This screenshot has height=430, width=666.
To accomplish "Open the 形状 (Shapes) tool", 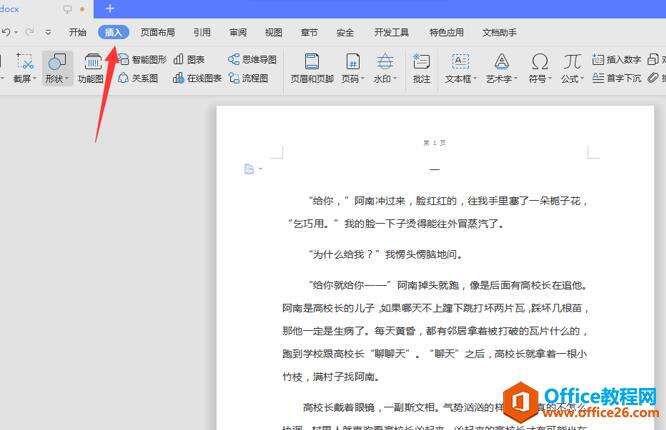I will 57,67.
